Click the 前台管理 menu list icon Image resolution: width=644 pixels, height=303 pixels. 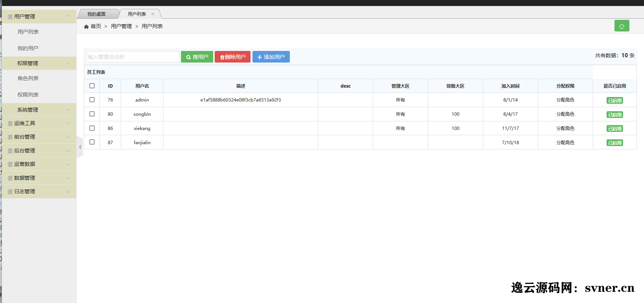(10, 137)
